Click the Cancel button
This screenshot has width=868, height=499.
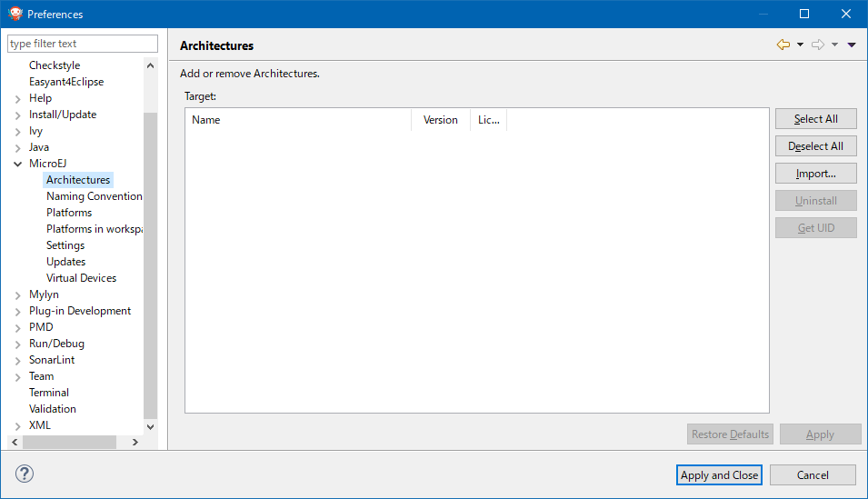pyautogui.click(x=813, y=475)
